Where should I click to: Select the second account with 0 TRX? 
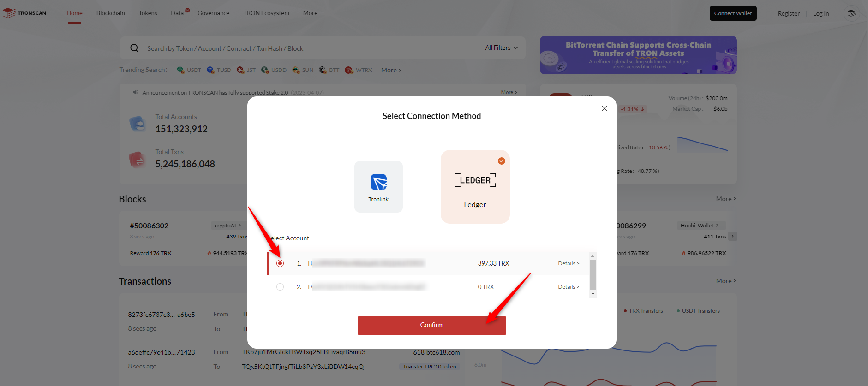pos(280,287)
